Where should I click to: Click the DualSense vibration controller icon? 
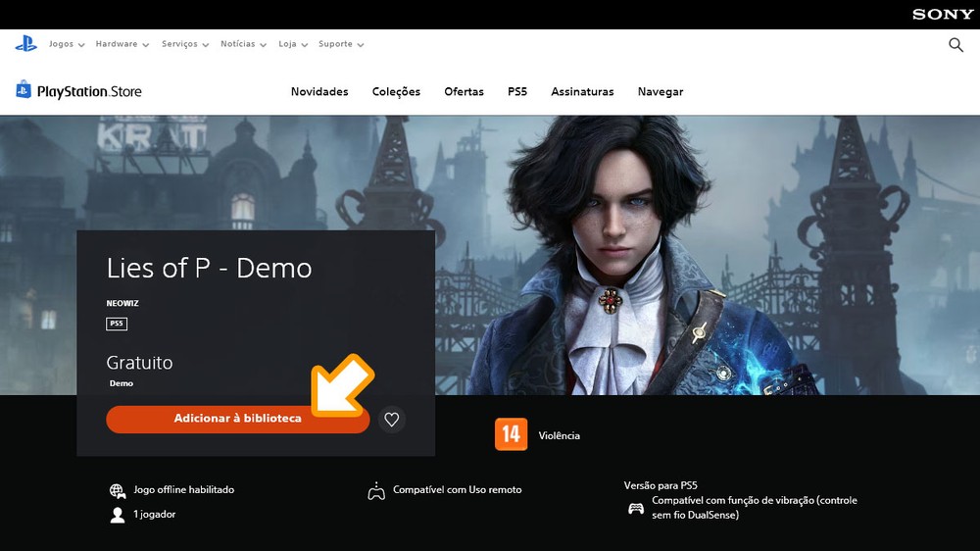coord(636,508)
